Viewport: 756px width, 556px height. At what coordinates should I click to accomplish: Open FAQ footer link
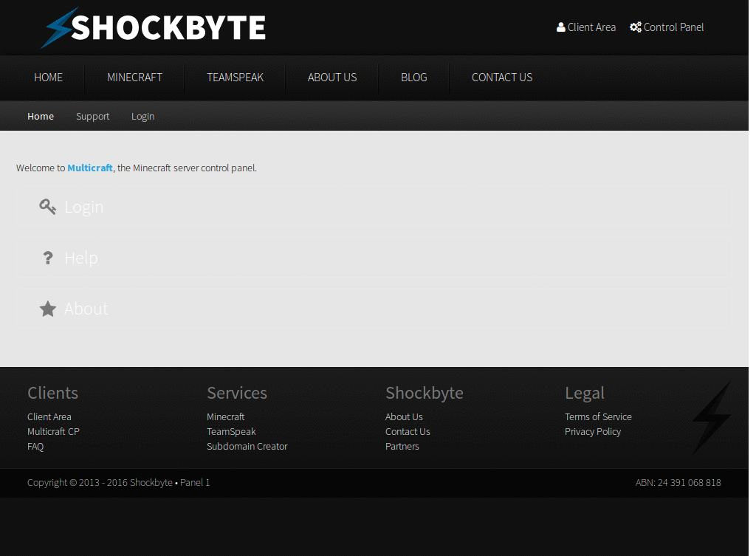click(x=35, y=447)
